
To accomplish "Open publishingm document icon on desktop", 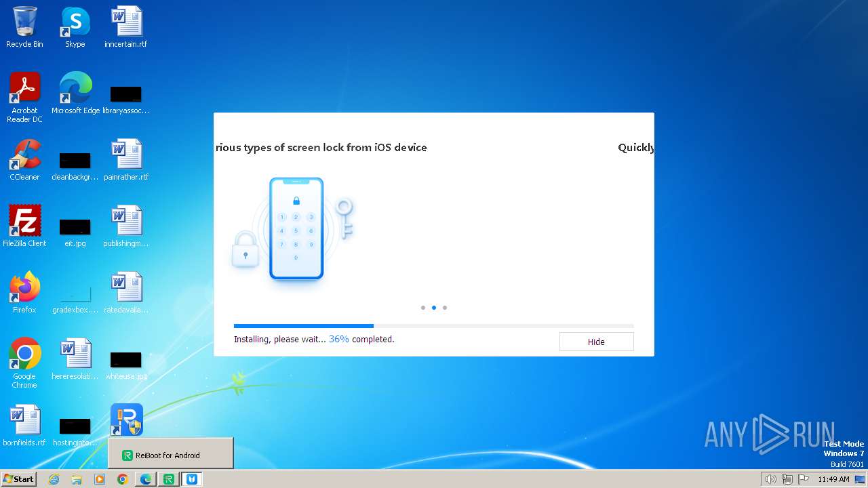I will 126,226.
